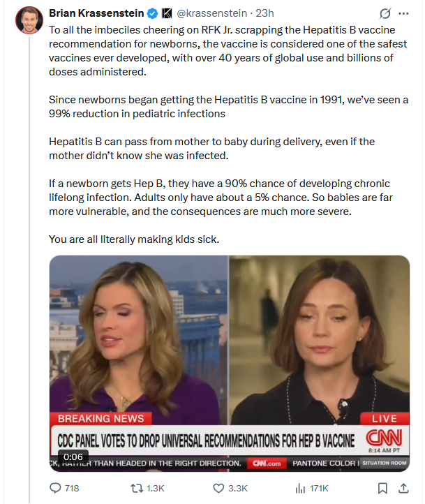Screen dimensions: 425x504
Task: Like the post with heart icon
Action: point(218,488)
